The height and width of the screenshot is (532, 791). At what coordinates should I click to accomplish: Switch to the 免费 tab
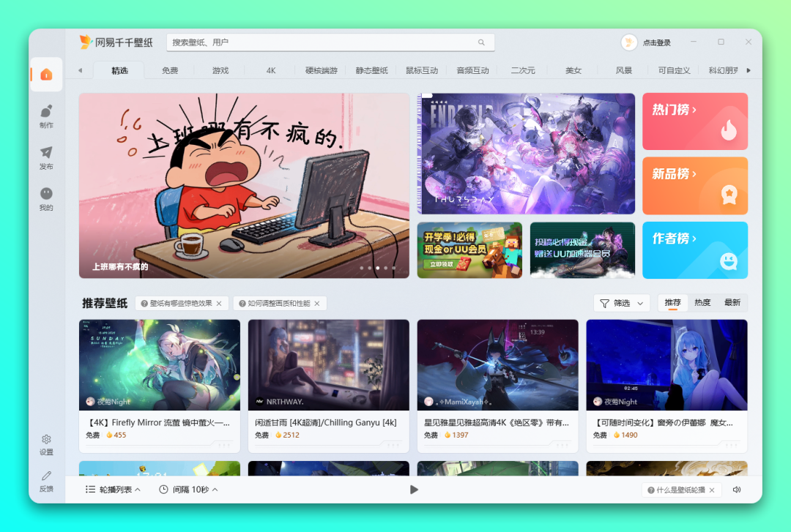(x=170, y=70)
